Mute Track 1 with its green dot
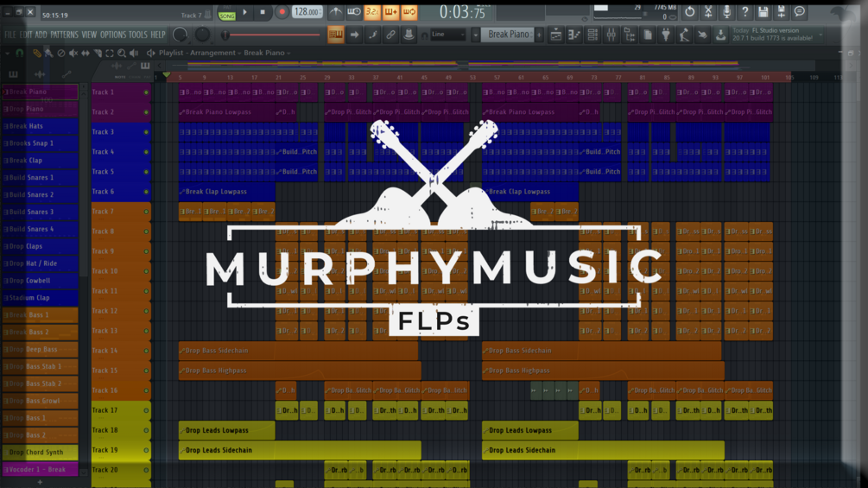 146,92
